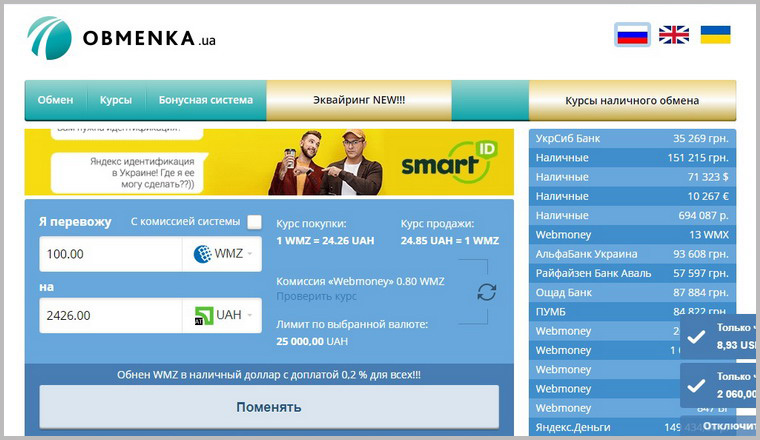
Task: Click checkmark on 8,93 USD notification
Action: point(696,337)
